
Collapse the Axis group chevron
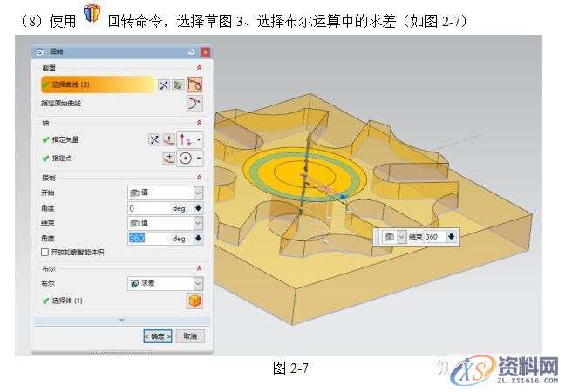pyautogui.click(x=199, y=123)
